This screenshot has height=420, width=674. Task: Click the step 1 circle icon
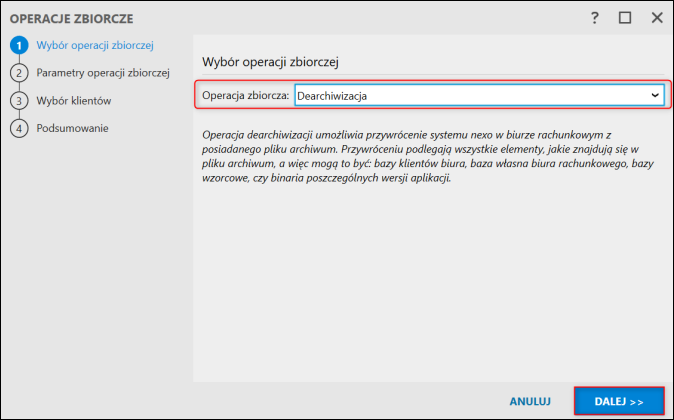click(18, 45)
